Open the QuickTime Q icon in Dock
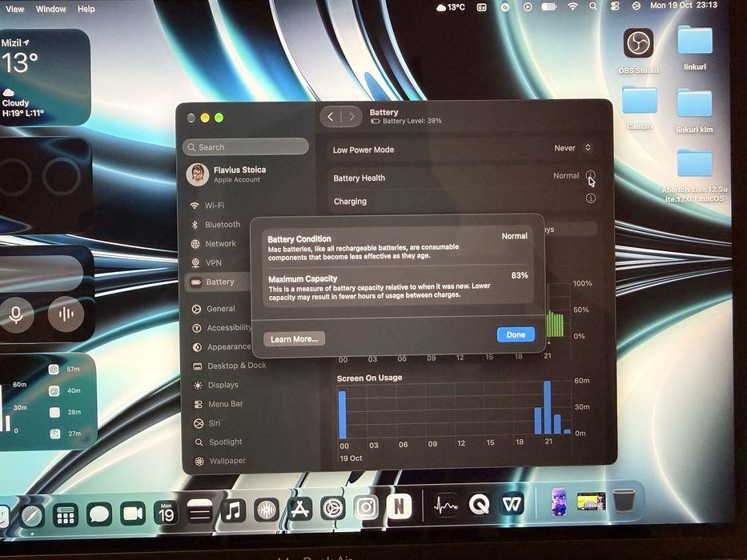This screenshot has height=560, width=747. point(479,504)
